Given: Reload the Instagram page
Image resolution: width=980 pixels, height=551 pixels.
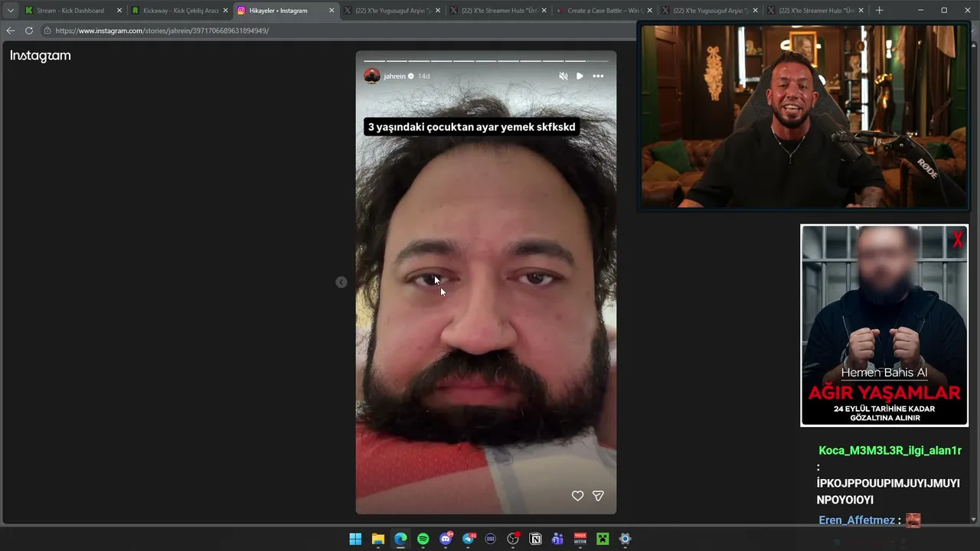Looking at the screenshot, I should [x=29, y=31].
